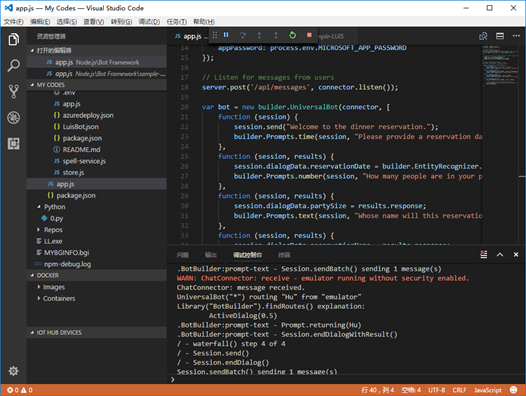
Task: Open the Manage gear settings menu
Action: click(13, 371)
